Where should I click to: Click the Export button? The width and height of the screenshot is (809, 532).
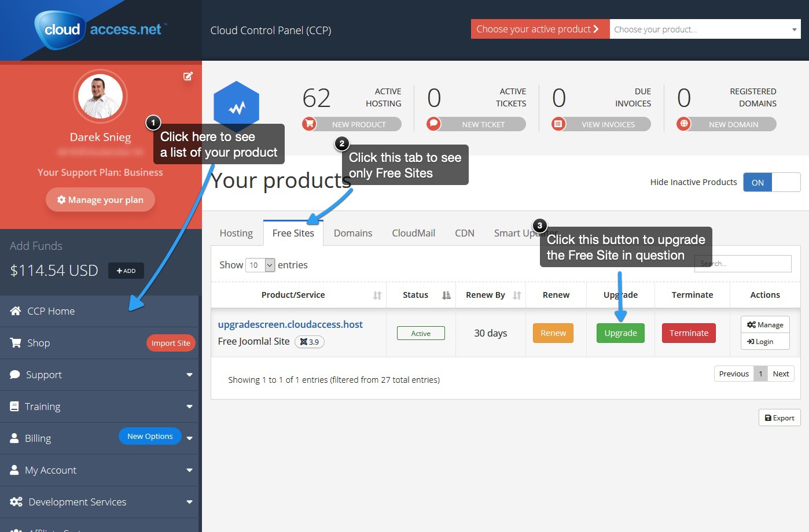pyautogui.click(x=779, y=418)
